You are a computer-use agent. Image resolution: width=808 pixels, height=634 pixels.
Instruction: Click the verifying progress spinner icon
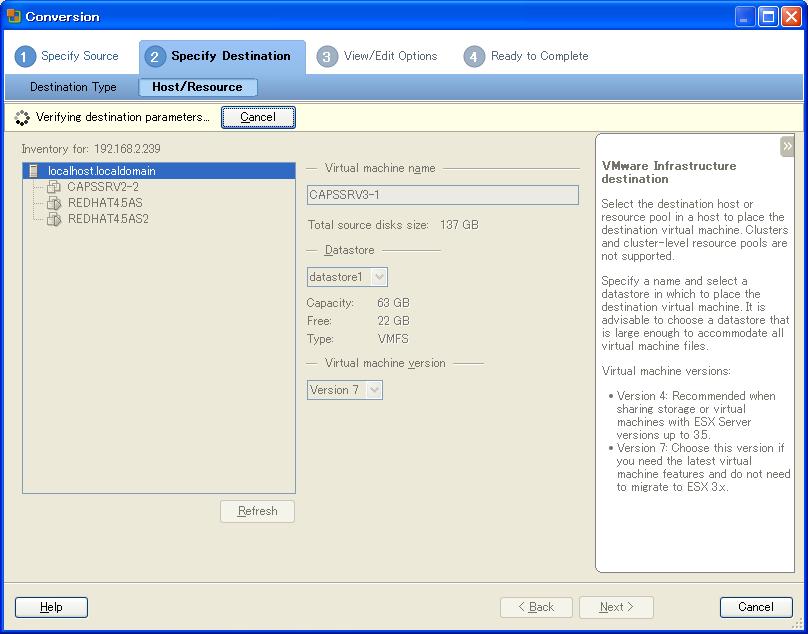[x=22, y=118]
